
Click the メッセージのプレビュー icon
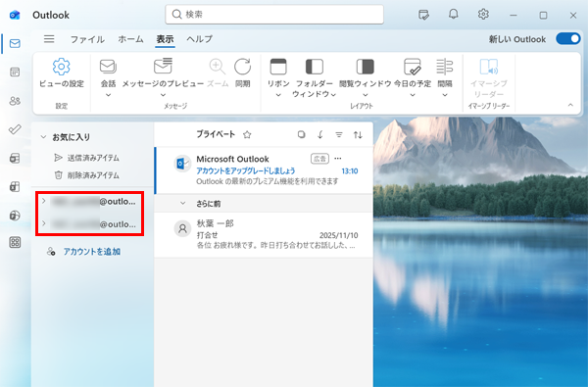pyautogui.click(x=163, y=66)
